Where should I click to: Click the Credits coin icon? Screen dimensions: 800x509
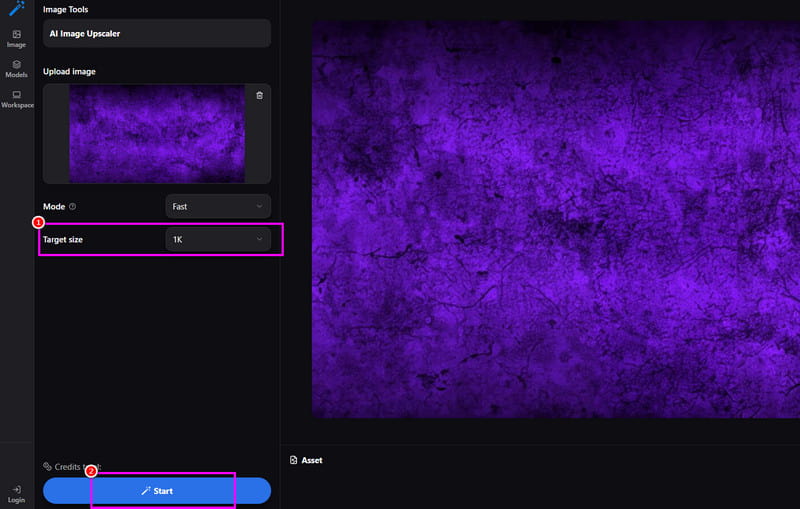[47, 466]
